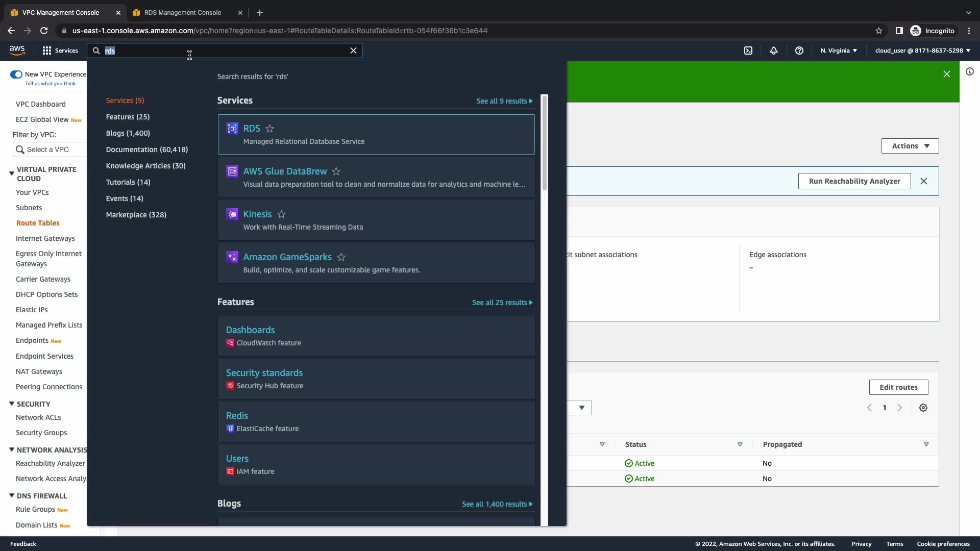This screenshot has height=551, width=980.
Task: Open the N. Virginia region selector
Action: point(839,51)
